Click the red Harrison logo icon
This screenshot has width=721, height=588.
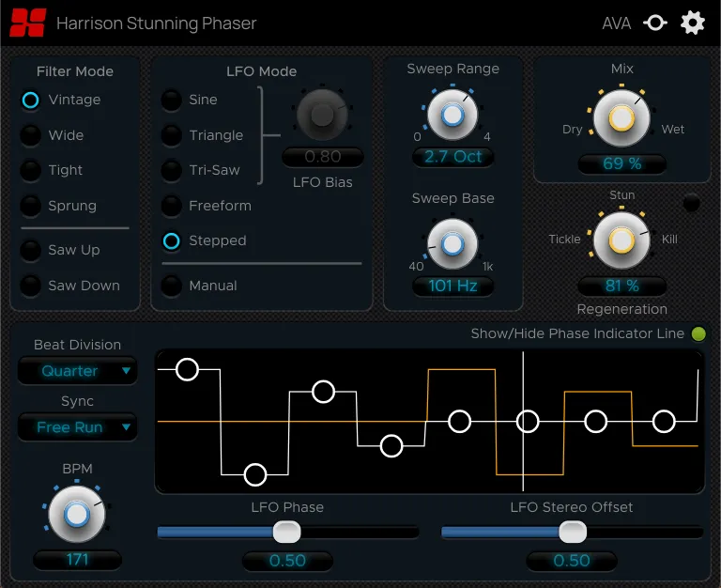click(x=28, y=23)
